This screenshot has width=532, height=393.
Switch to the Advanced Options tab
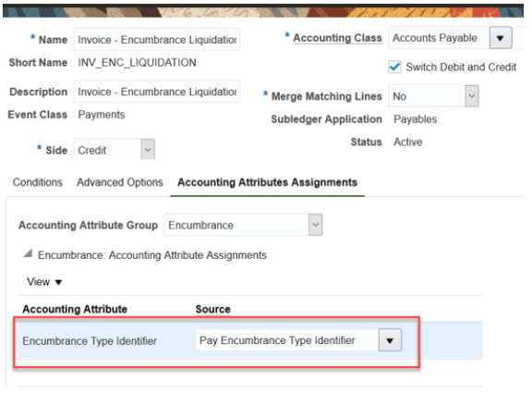click(120, 182)
